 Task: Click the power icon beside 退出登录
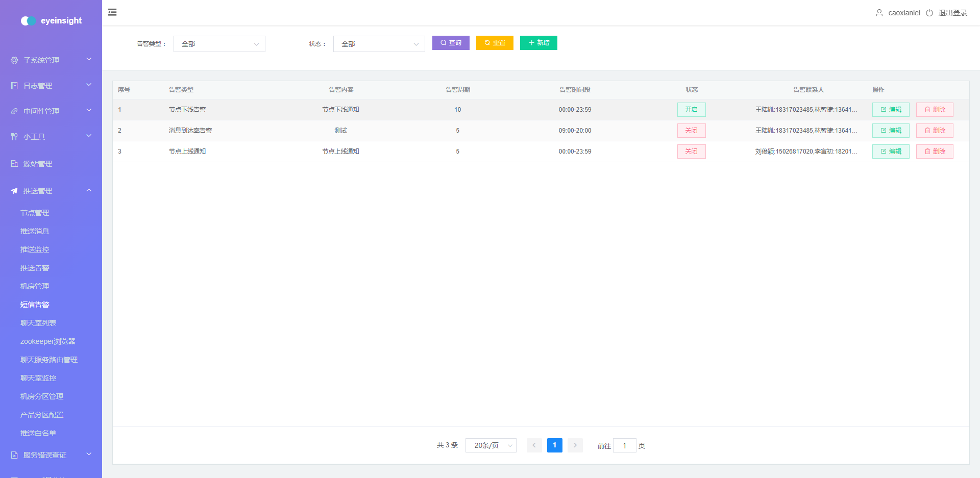pyautogui.click(x=929, y=13)
